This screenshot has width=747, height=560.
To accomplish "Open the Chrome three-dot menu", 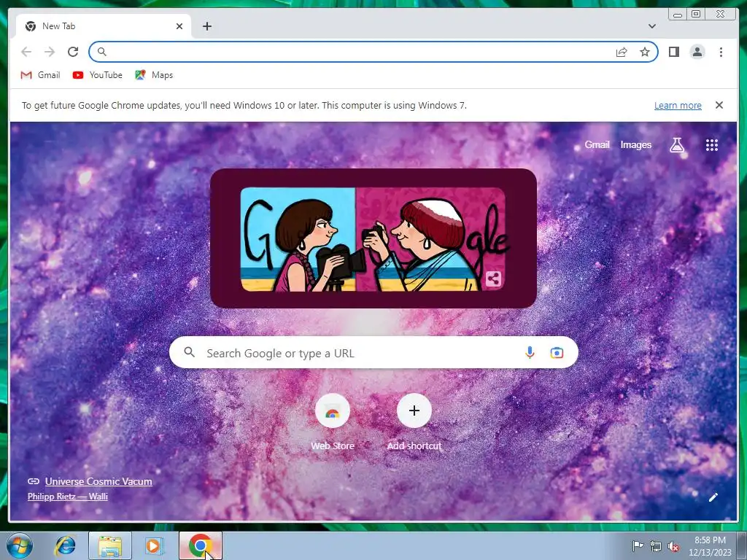I will tap(721, 52).
